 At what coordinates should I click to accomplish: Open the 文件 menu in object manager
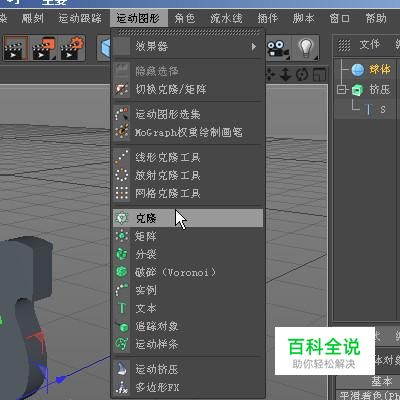tap(369, 44)
